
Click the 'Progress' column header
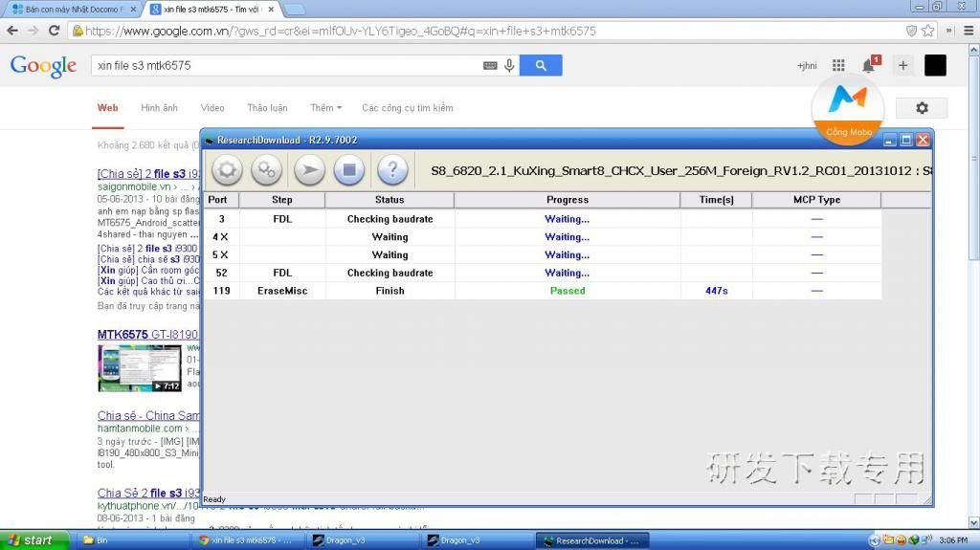567,199
